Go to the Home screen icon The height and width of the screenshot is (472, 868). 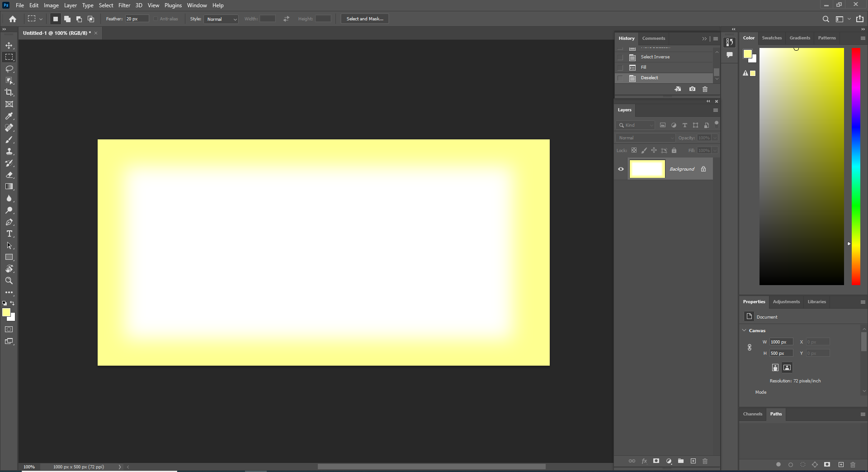coord(13,19)
